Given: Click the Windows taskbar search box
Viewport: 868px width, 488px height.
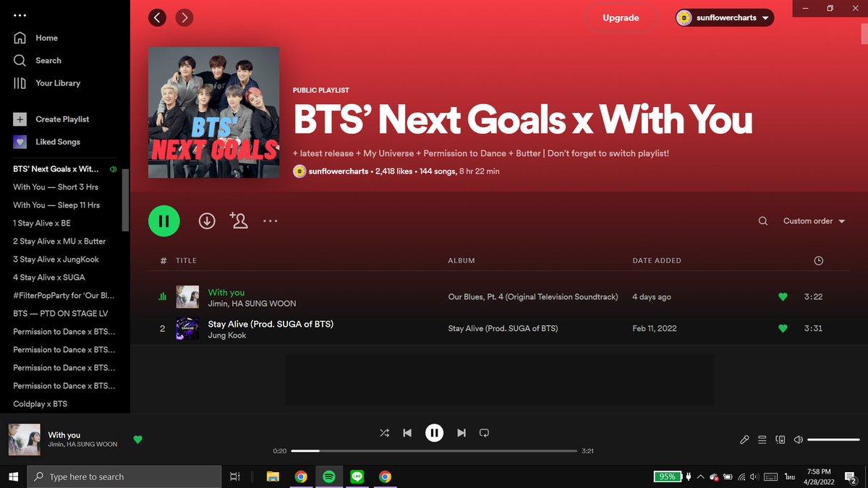Looking at the screenshot, I should [x=124, y=476].
